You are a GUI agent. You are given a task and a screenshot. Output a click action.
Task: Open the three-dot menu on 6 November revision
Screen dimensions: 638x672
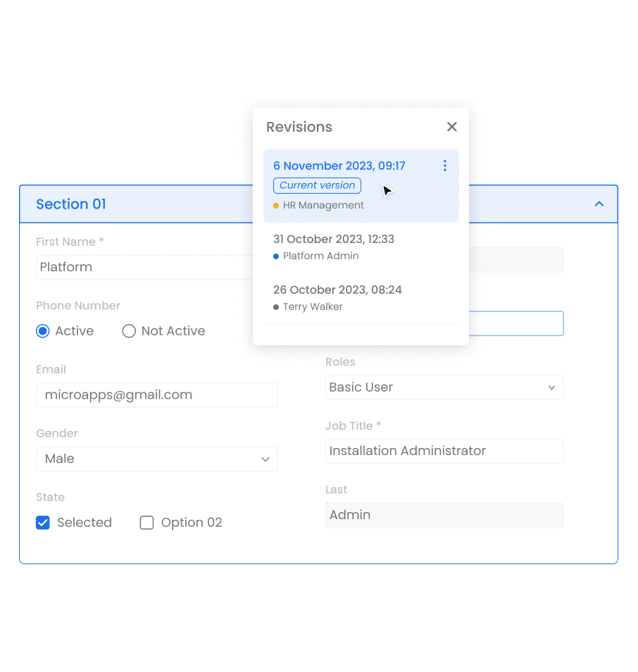[x=445, y=166]
